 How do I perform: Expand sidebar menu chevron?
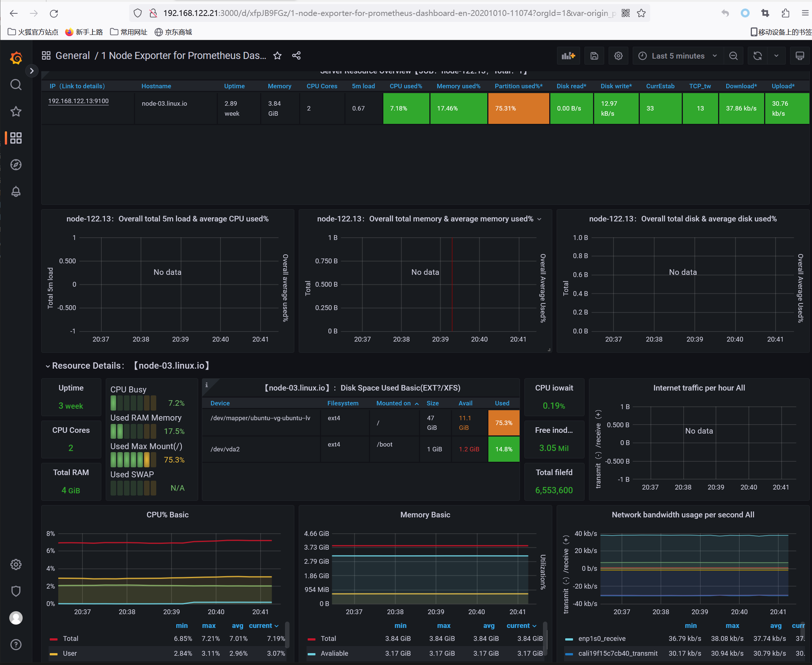pyautogui.click(x=32, y=71)
